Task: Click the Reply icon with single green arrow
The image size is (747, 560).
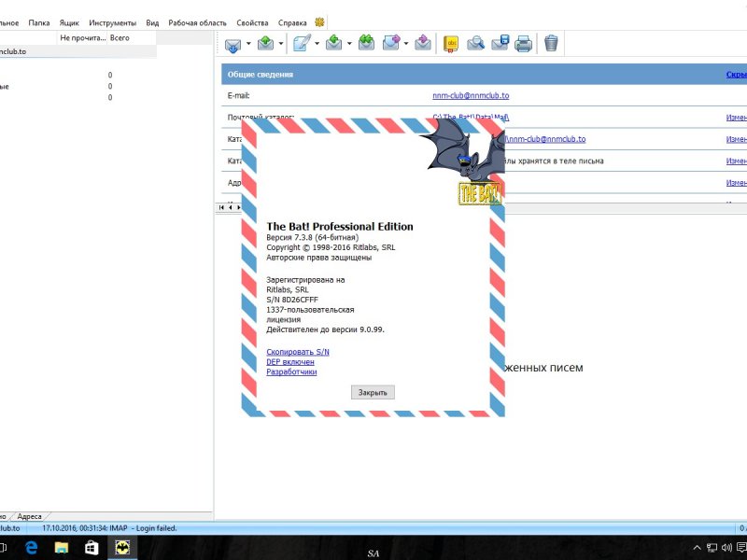Action: (x=334, y=43)
